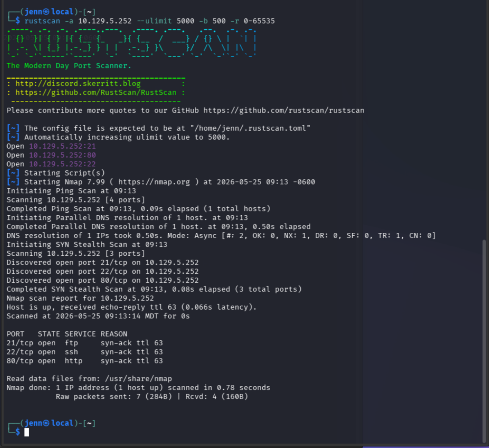The width and height of the screenshot is (489, 448).
Task: Click 'Scanning 10.129.5.252 [4 ports]' line
Action: pyautogui.click(x=75, y=200)
